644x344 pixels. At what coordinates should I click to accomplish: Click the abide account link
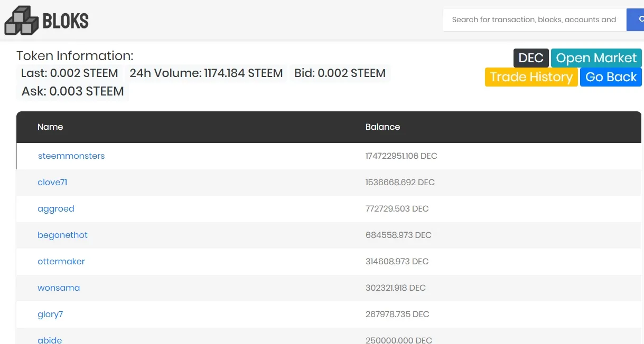coord(50,340)
